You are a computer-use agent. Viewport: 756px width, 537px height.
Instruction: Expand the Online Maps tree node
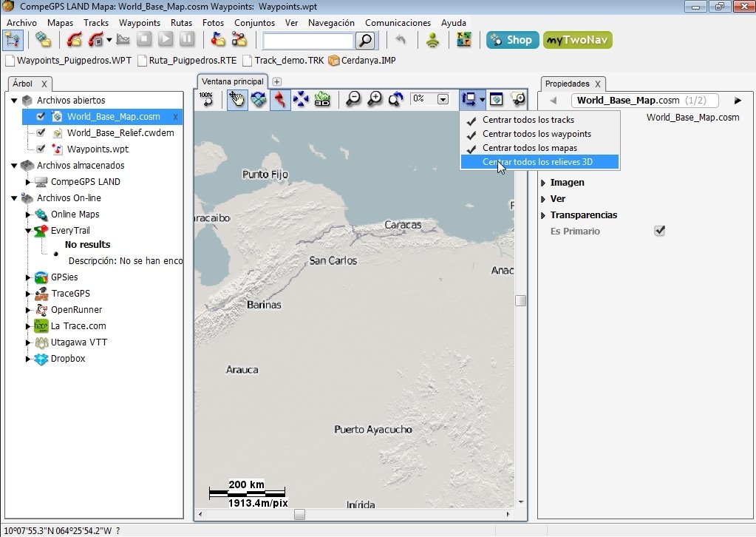[x=28, y=215]
